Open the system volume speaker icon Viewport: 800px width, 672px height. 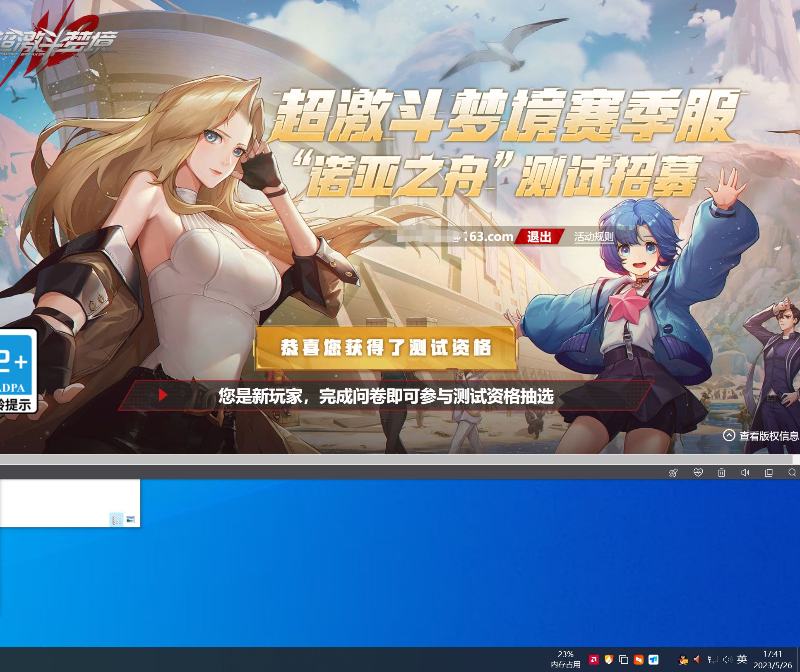click(727, 660)
